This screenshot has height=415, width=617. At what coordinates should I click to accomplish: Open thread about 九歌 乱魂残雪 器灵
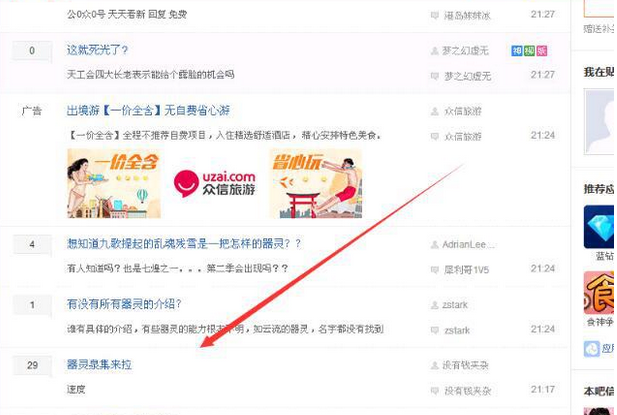coord(184,244)
